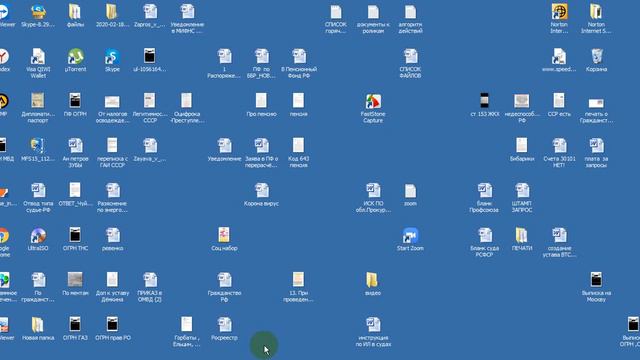This screenshot has height=360, width=640.
Task: Open the 2020-02-18 folder
Action: pyautogui.click(x=112, y=12)
